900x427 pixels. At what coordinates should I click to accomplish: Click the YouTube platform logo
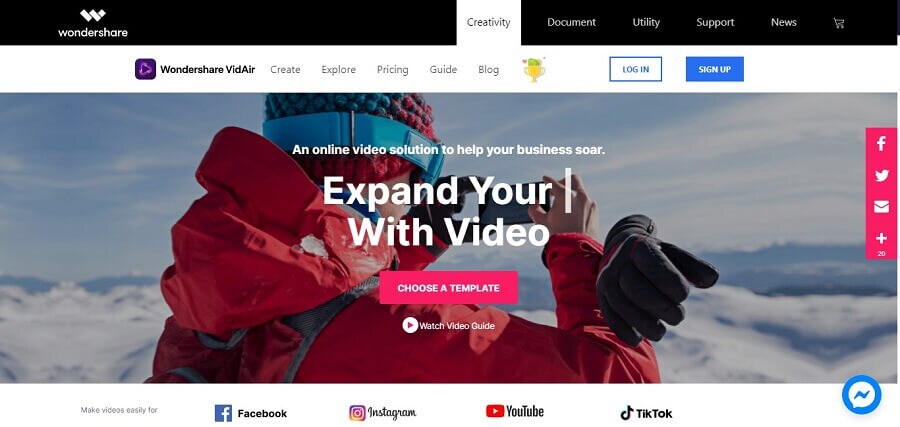[515, 411]
